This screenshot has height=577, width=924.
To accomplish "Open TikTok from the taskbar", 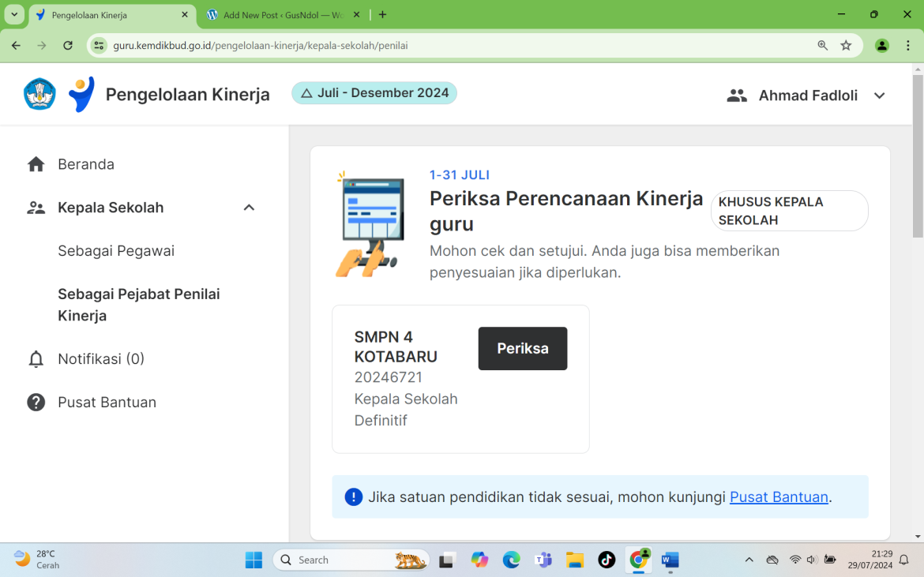I will [606, 560].
